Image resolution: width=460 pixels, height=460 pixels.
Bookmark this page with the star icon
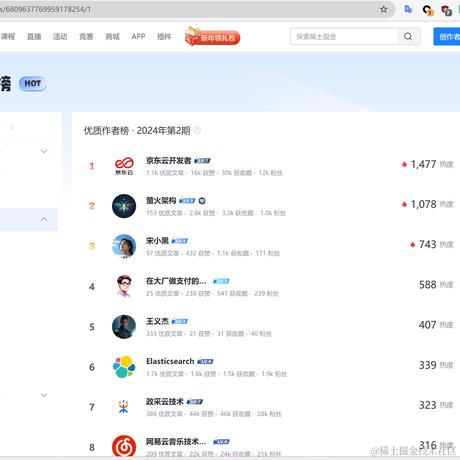[383, 9]
